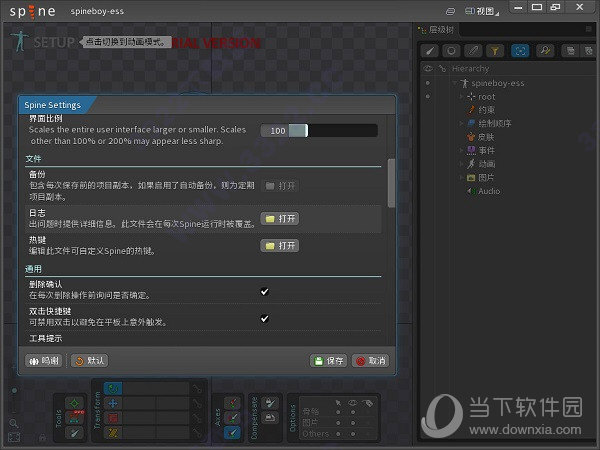Toggle the bones filter in tree toolbar
Image resolution: width=600 pixels, height=450 pixels.
(x=429, y=51)
